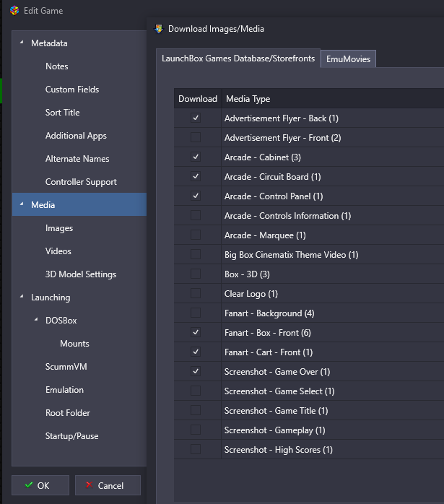Collapse the Metadata tree arrow

(22, 43)
